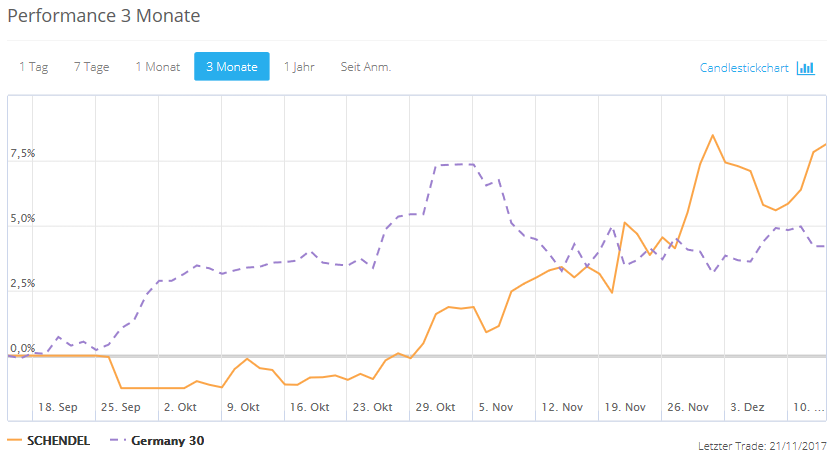Switch to the 1 Tag range
Image resolution: width=832 pixels, height=458 pixels.
[x=33, y=67]
